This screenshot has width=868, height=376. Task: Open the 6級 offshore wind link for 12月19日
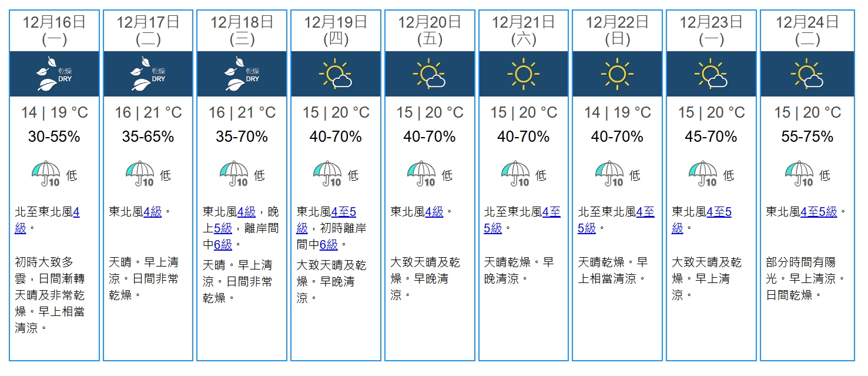(x=329, y=245)
